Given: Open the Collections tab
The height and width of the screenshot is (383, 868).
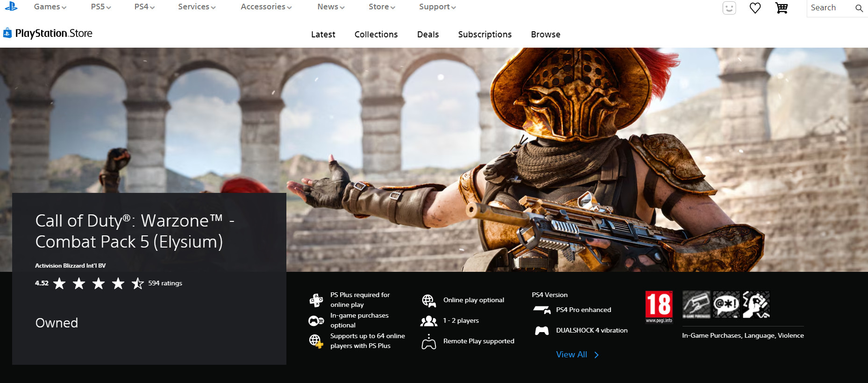Looking at the screenshot, I should coord(376,35).
